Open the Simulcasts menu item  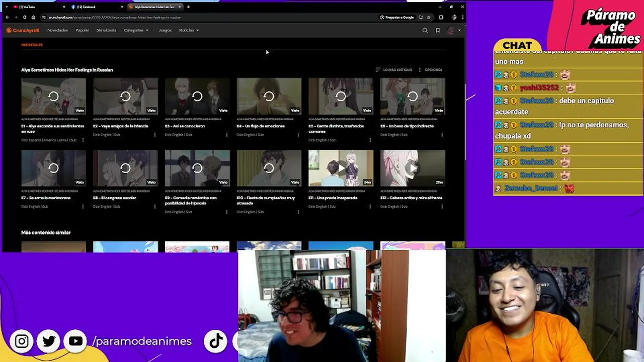[106, 30]
